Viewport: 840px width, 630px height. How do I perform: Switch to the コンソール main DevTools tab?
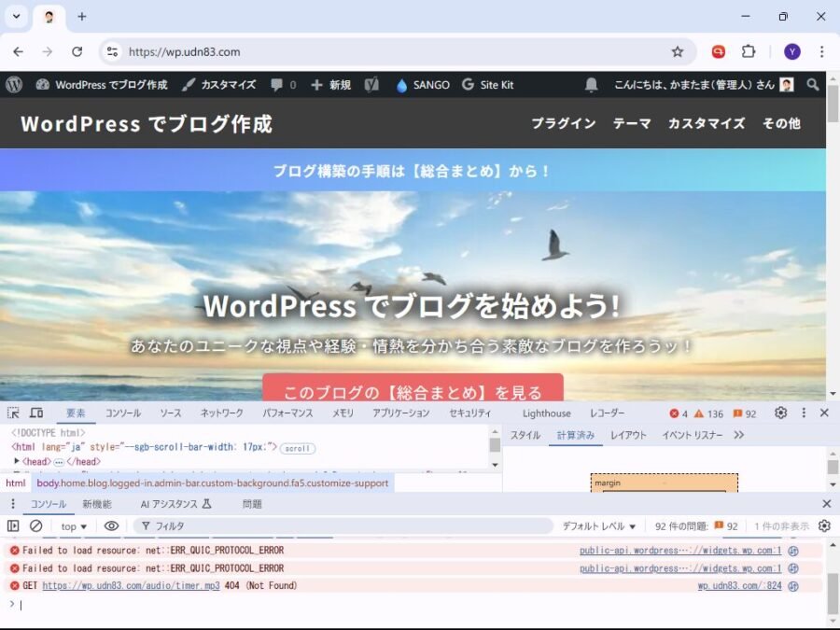click(122, 413)
